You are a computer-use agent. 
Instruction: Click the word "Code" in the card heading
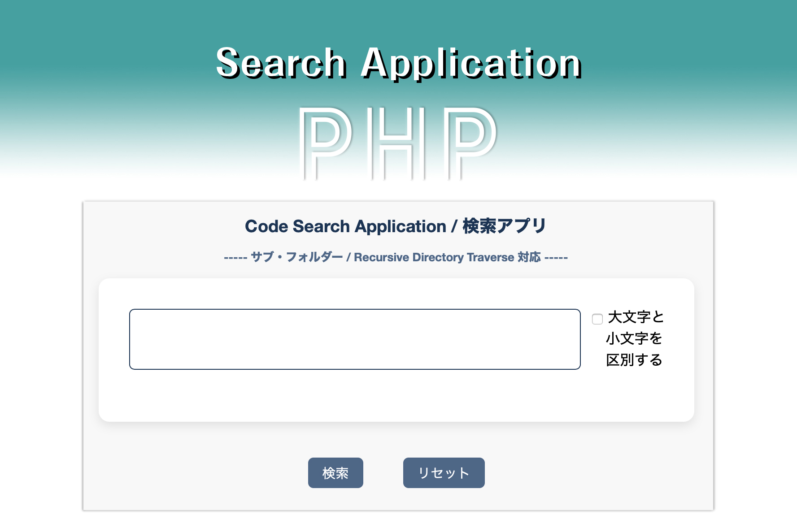tap(266, 226)
